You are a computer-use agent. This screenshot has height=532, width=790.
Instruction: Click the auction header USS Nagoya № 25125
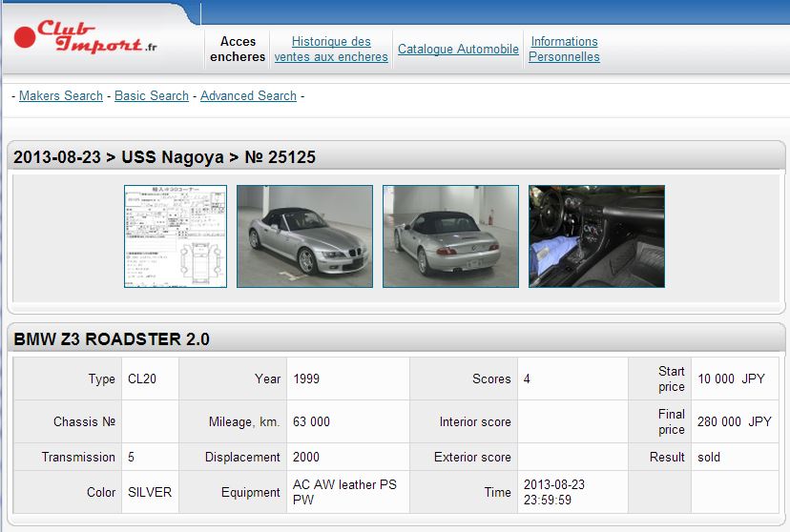coord(164,157)
